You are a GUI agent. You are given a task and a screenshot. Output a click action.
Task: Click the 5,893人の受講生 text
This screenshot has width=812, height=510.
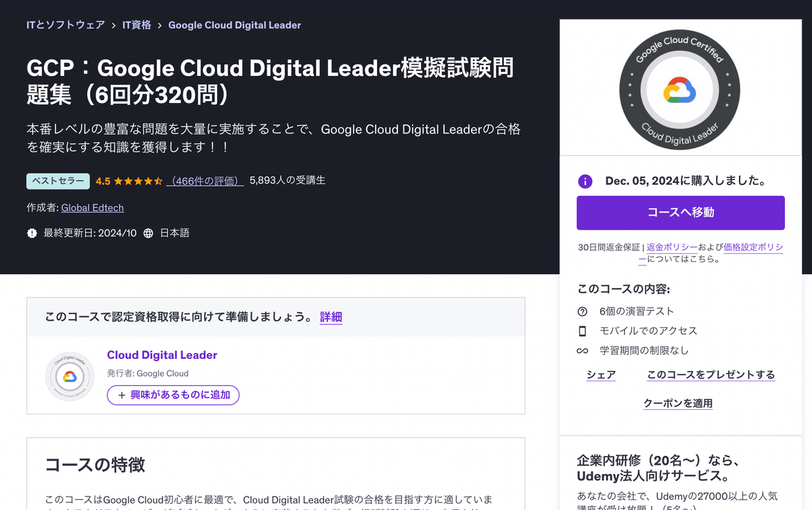[x=288, y=180]
